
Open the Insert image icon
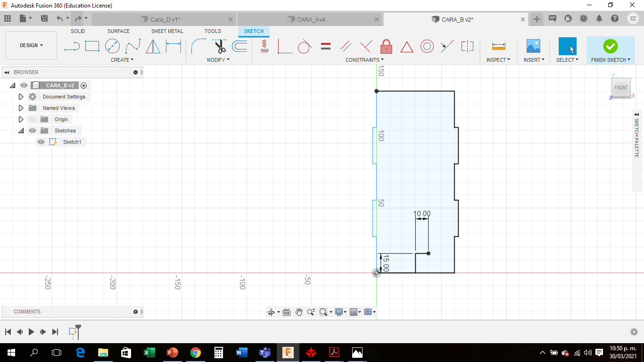(x=533, y=46)
